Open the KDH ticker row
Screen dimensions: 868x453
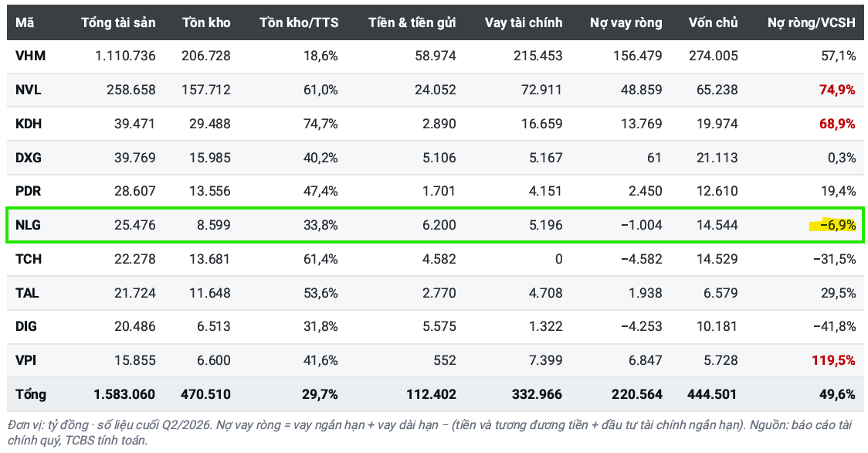coord(435,124)
